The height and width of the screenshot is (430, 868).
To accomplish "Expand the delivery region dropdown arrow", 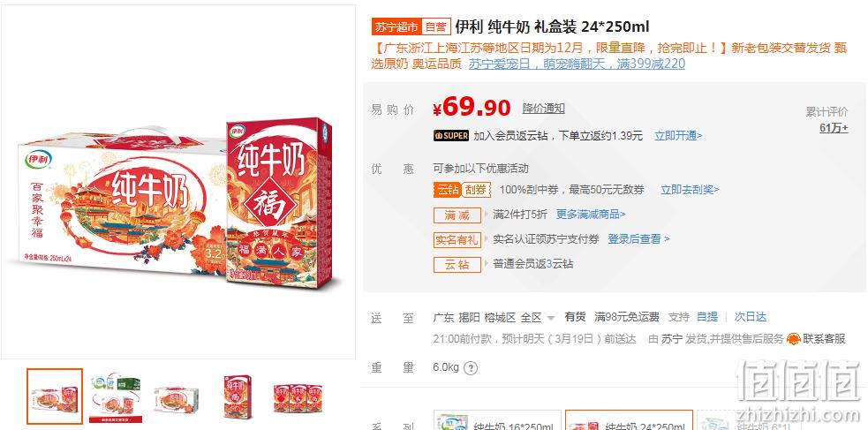I will click(550, 318).
